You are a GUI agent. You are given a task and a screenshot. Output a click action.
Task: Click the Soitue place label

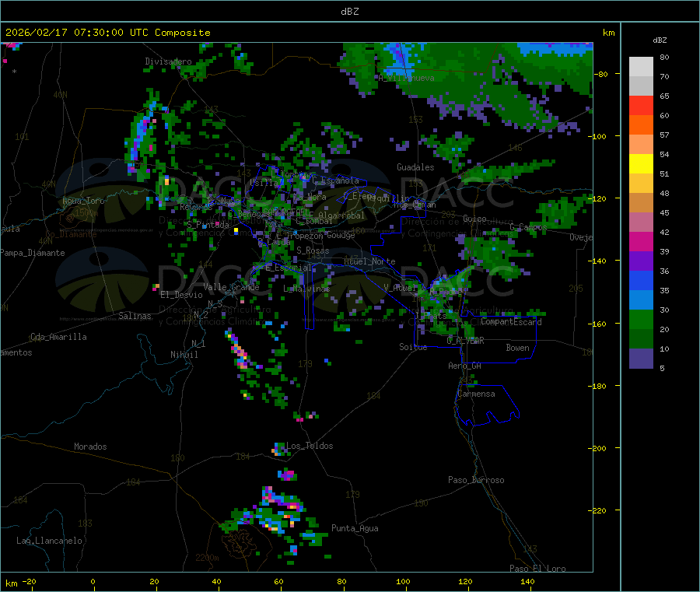pos(414,347)
